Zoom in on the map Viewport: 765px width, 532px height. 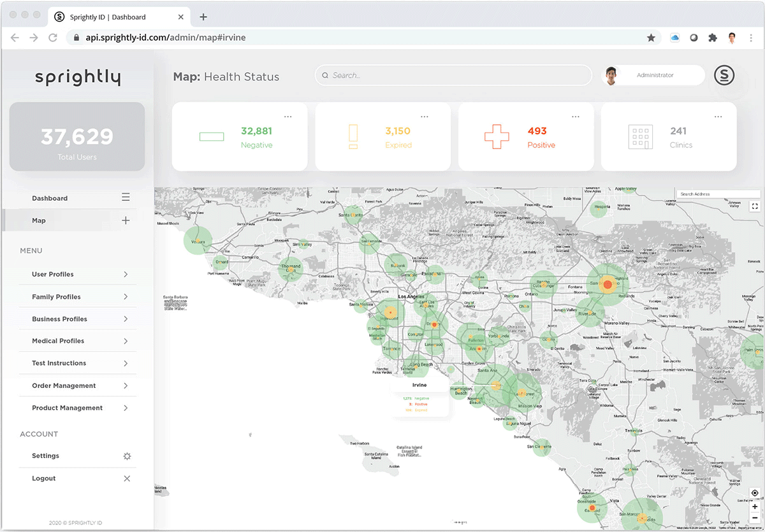(755, 507)
